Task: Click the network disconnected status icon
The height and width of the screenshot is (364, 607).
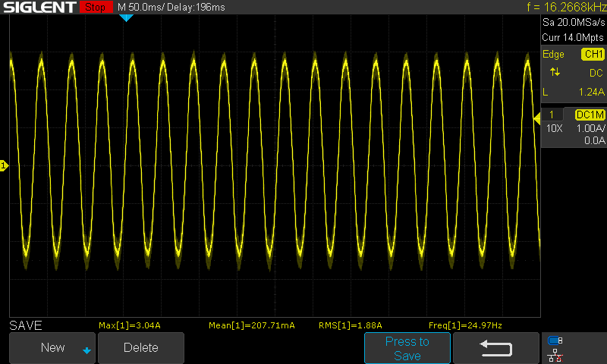Action: tap(555, 355)
